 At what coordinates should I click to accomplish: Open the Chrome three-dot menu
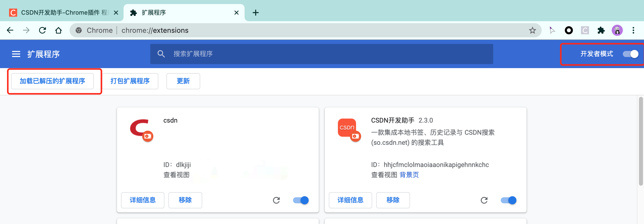[633, 30]
